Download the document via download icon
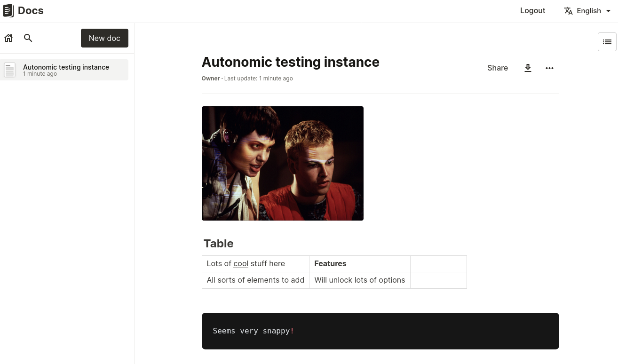 528,68
